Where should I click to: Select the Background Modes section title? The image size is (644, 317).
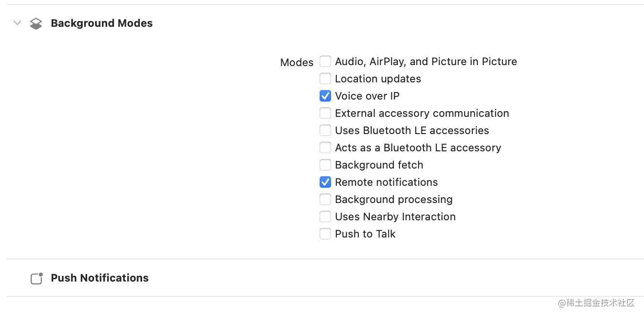pos(101,23)
